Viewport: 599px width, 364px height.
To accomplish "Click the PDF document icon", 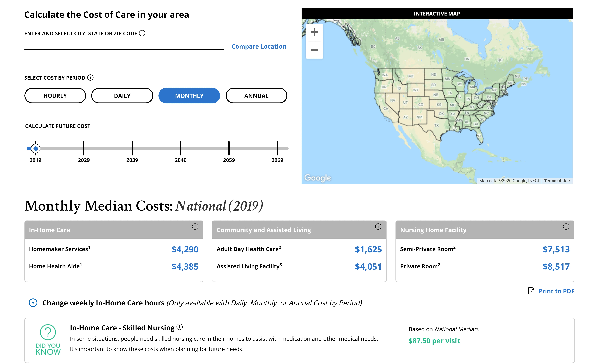I will click(x=531, y=291).
